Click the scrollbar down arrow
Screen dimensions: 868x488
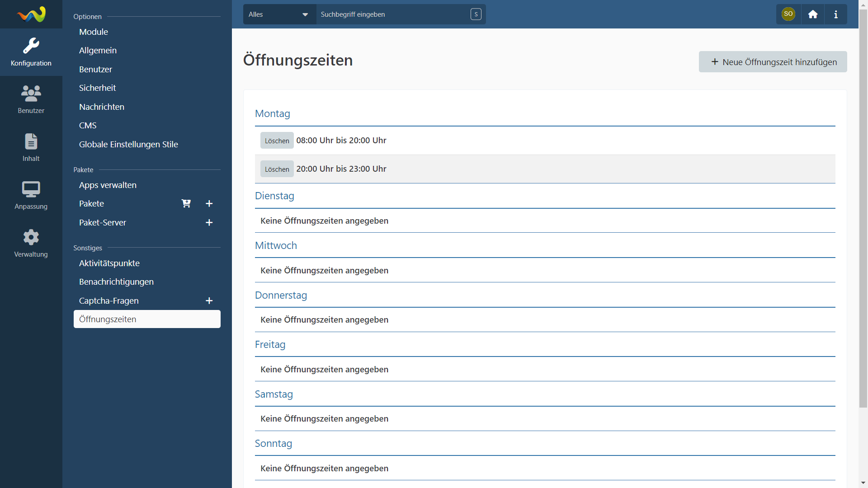tap(863, 483)
